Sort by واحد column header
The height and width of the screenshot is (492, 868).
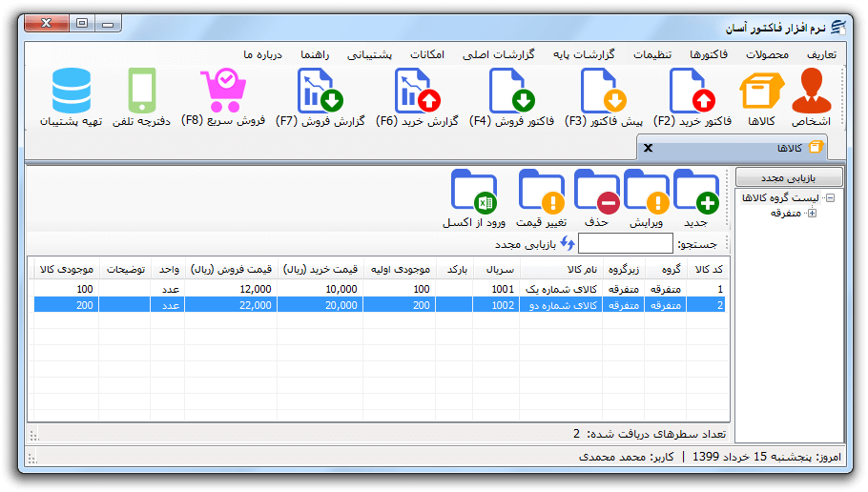tap(168, 270)
